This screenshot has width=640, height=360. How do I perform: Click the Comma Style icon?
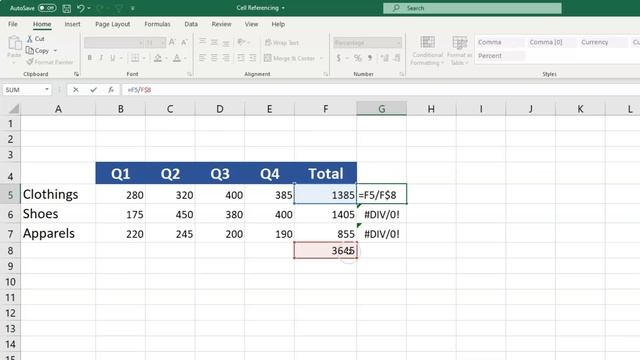[x=370, y=58]
